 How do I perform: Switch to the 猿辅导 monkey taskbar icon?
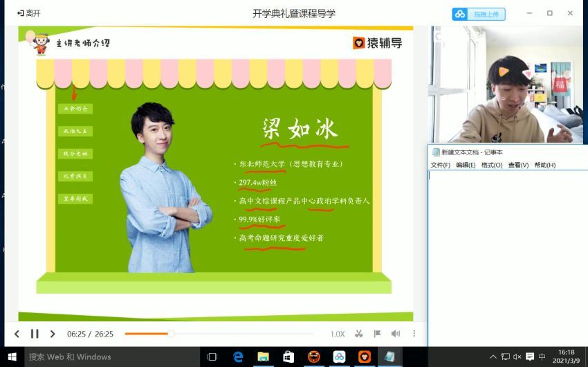pos(364,357)
